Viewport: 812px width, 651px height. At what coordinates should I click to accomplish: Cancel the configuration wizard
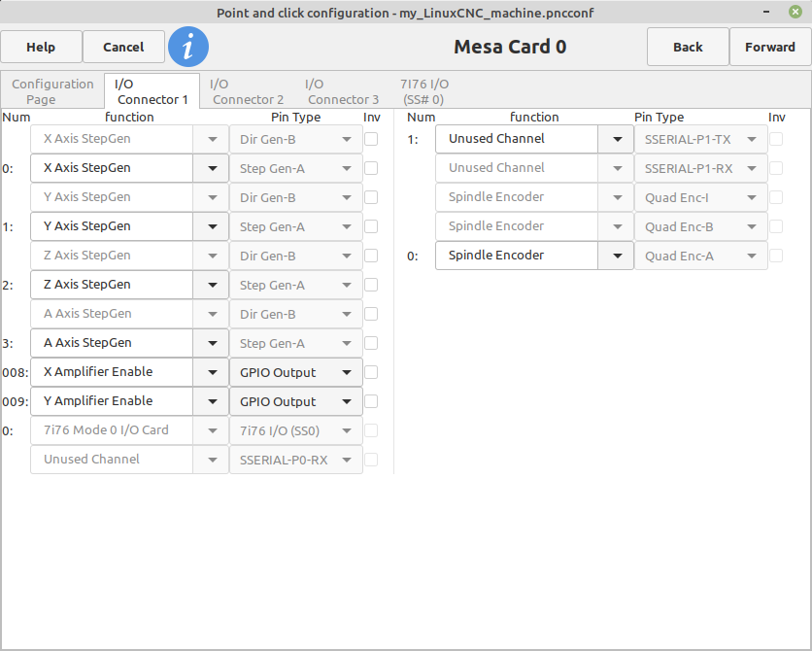(x=123, y=47)
